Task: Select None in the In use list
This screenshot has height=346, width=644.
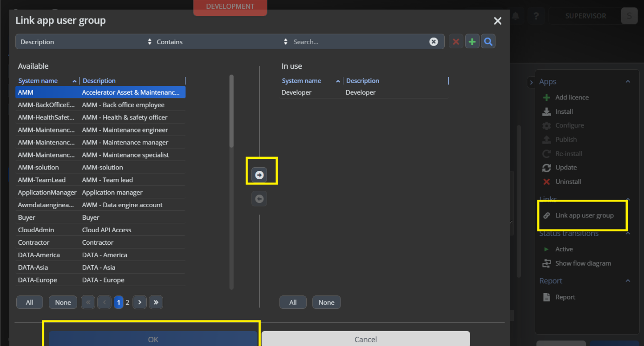Action: [x=326, y=302]
